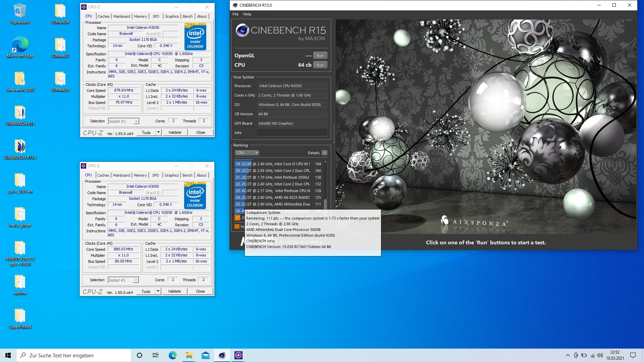This screenshot has height=362, width=644.
Task: Open Graphics tab in upper CPU-Z window
Action: point(172,16)
